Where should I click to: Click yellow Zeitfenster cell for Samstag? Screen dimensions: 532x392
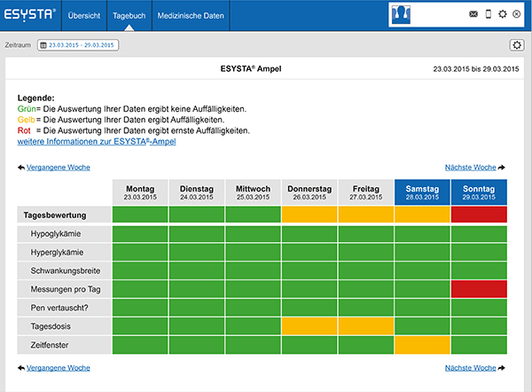422,345
